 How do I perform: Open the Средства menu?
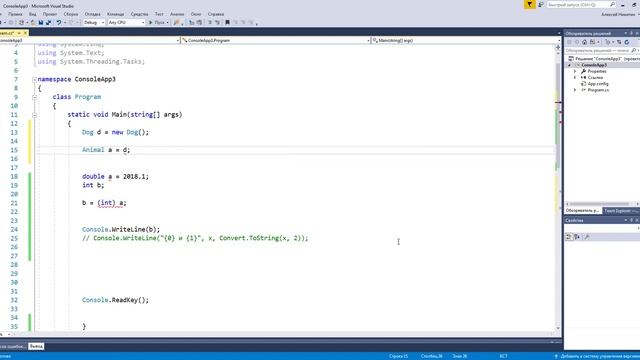coord(139,14)
